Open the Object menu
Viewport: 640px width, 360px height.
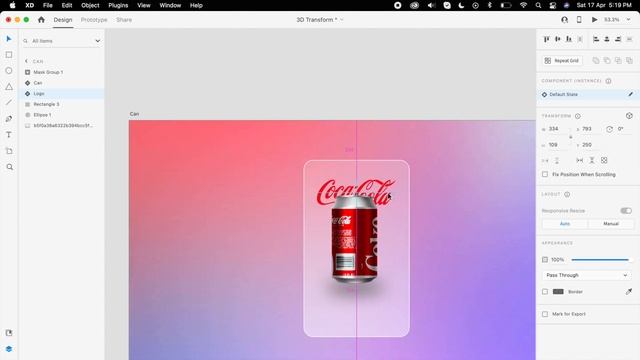pyautogui.click(x=90, y=5)
